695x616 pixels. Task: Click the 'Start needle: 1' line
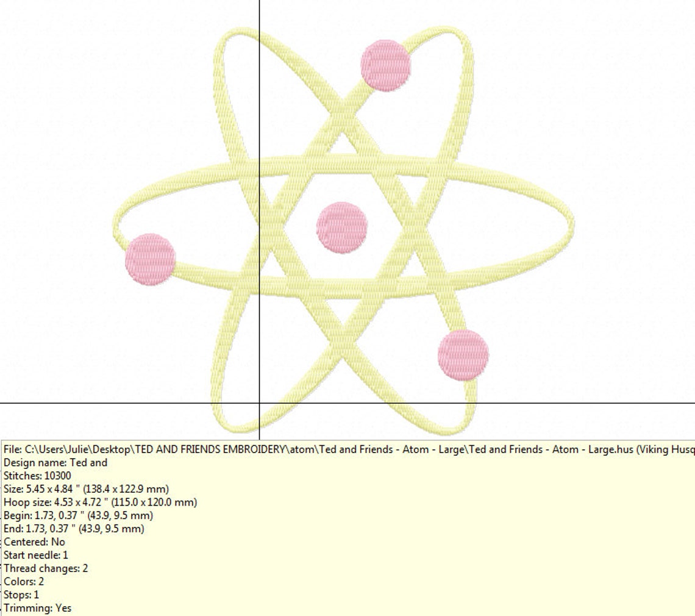pyautogui.click(x=37, y=556)
